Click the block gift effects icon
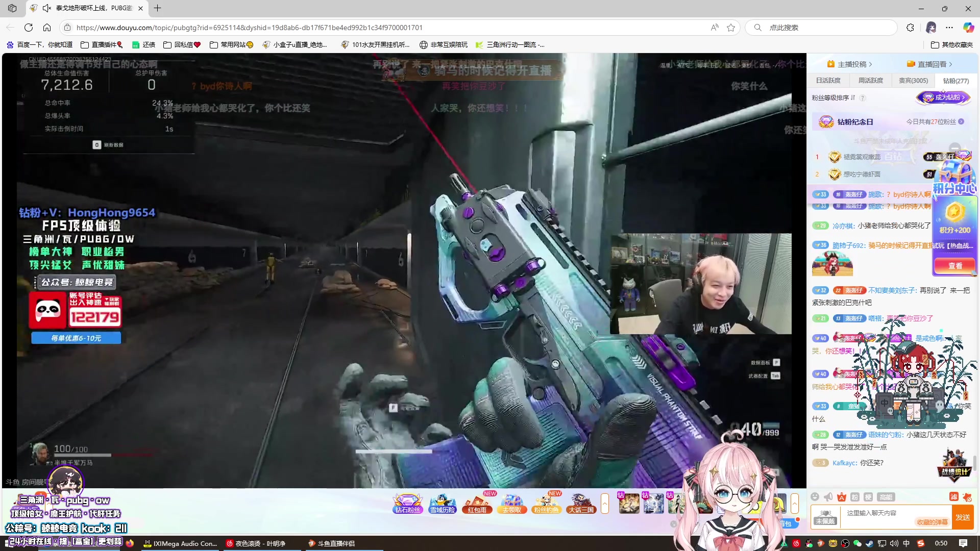This screenshot has width=980, height=551. (x=967, y=497)
